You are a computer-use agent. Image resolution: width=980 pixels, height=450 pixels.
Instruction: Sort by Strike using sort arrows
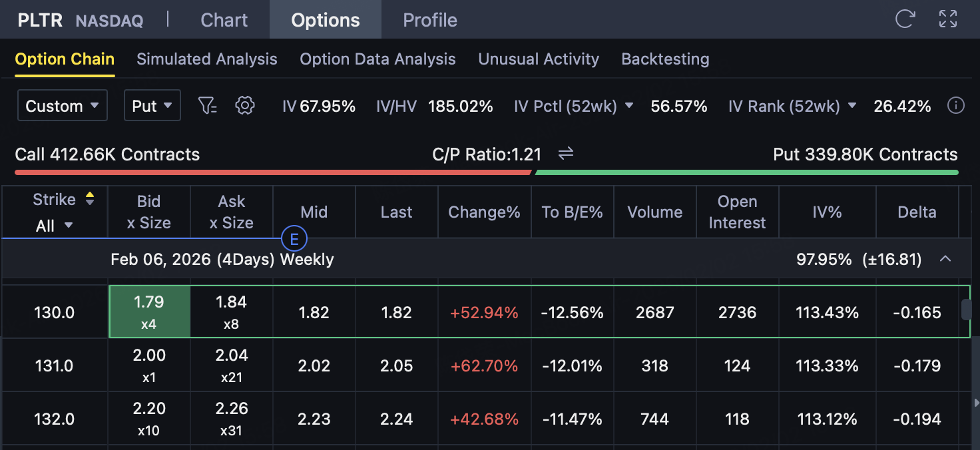point(90,198)
